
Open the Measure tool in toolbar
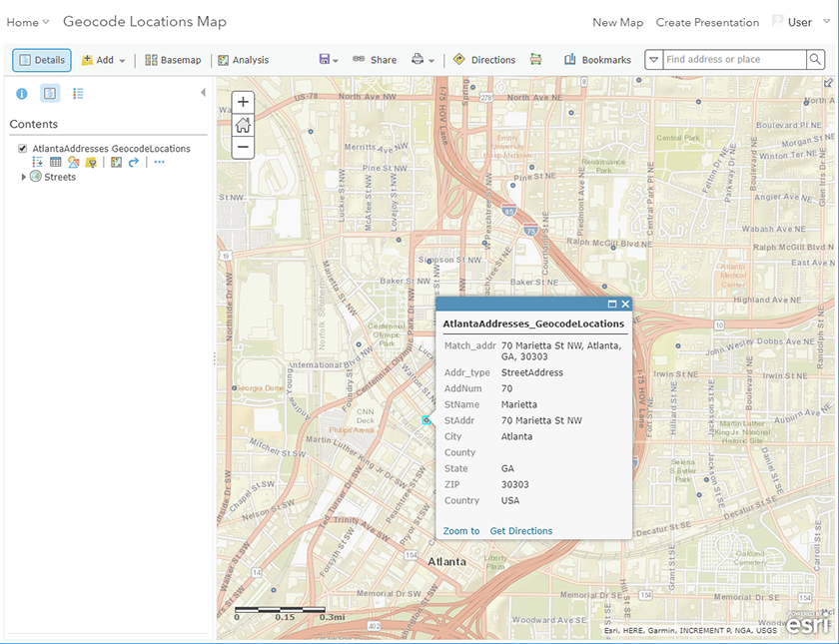(536, 60)
